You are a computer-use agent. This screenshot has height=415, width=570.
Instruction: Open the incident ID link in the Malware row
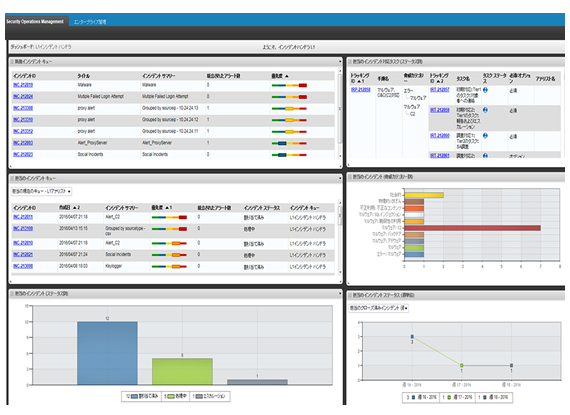click(23, 85)
